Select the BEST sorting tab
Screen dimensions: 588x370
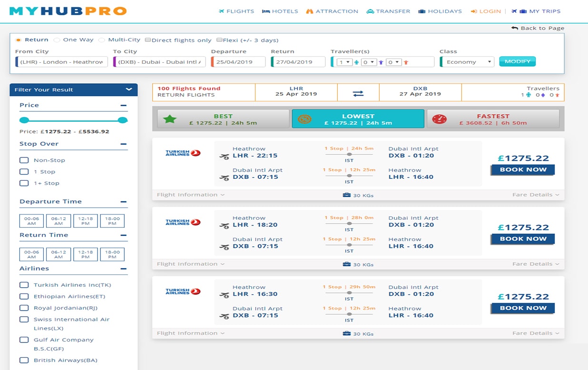point(223,119)
